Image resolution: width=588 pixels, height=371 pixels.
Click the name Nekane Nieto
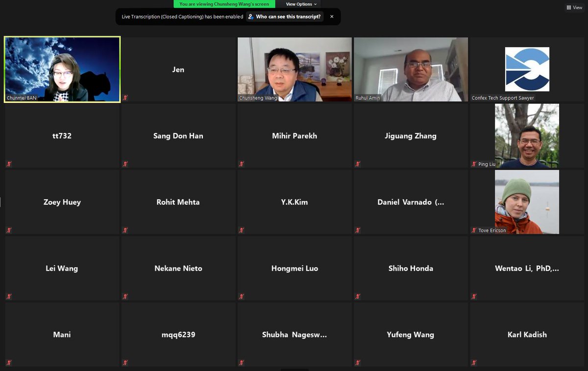click(x=178, y=268)
